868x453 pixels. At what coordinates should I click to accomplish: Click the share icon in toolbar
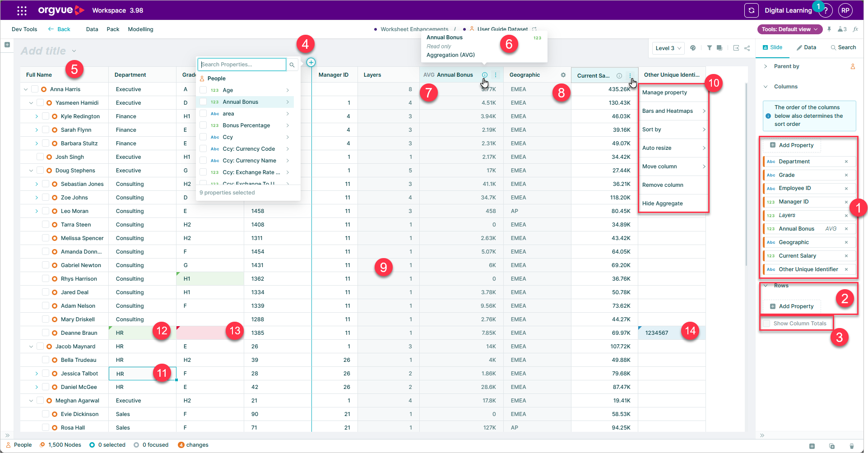click(747, 48)
